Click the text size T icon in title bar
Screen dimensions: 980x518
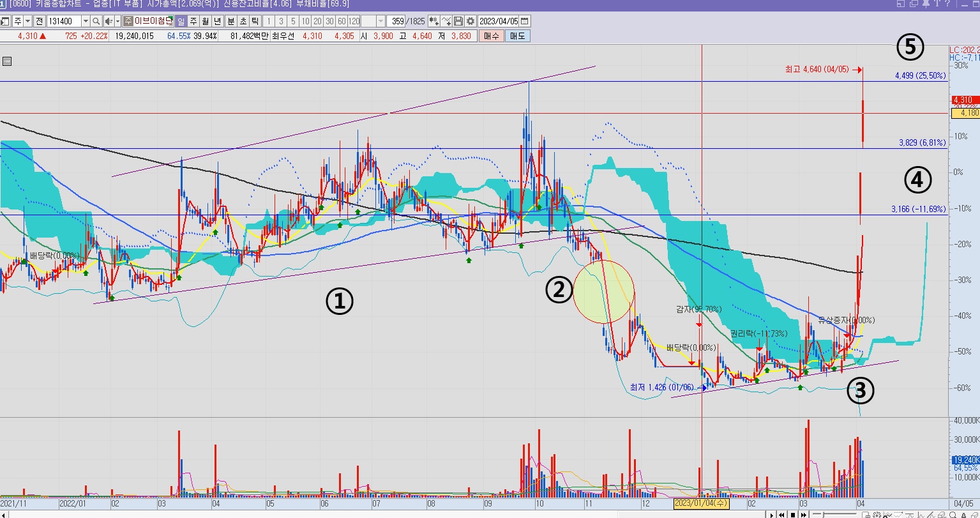pyautogui.click(x=937, y=4)
